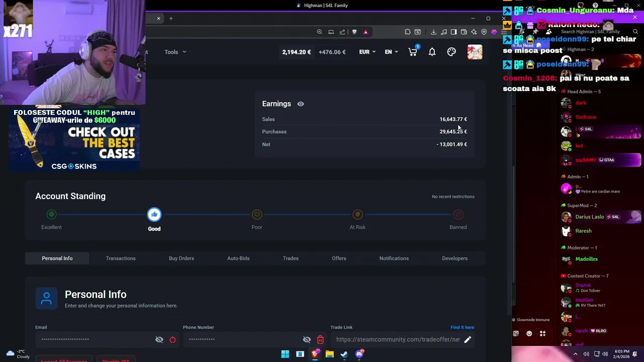Open the EN language dropdown
This screenshot has width=644, height=362.
[391, 52]
